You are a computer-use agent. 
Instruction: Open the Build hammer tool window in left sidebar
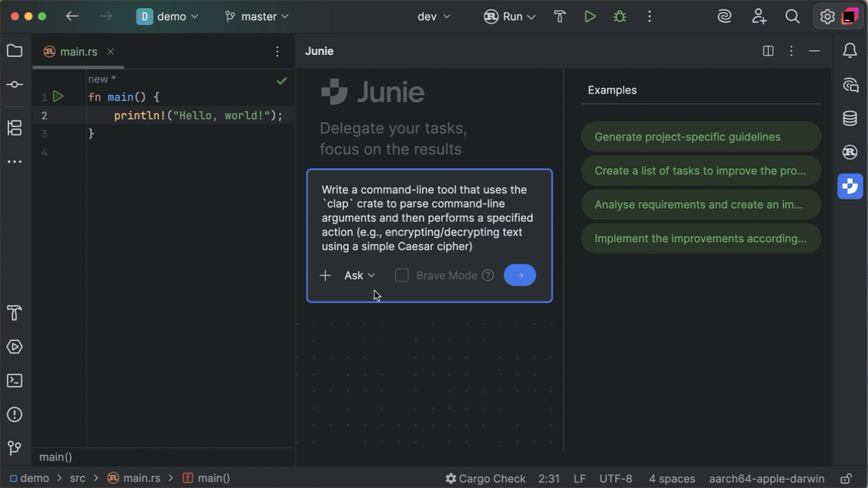pyautogui.click(x=14, y=313)
